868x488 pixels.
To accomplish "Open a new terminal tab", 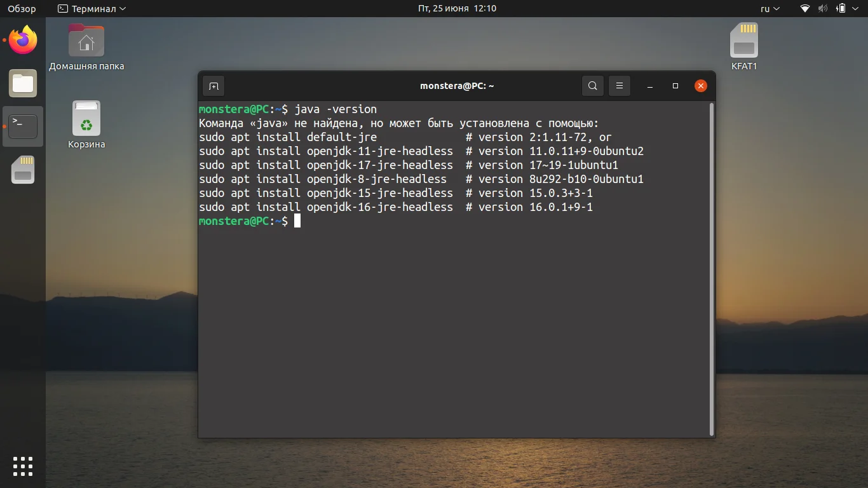I will 214,86.
